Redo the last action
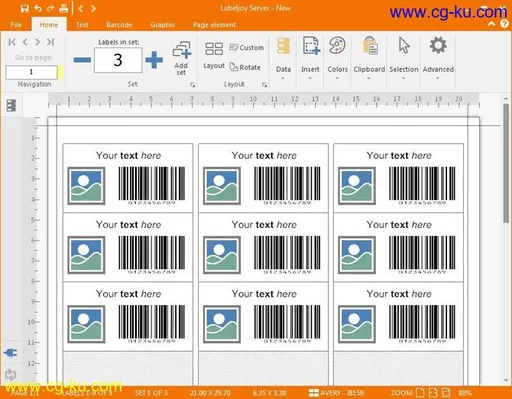Screen dimensions: 512x399 pos(50,8)
